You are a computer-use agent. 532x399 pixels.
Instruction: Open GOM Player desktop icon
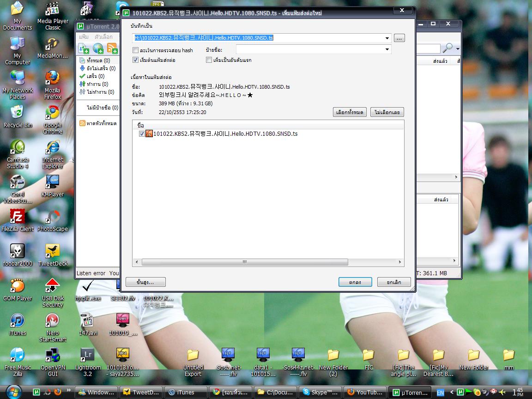[x=17, y=290]
